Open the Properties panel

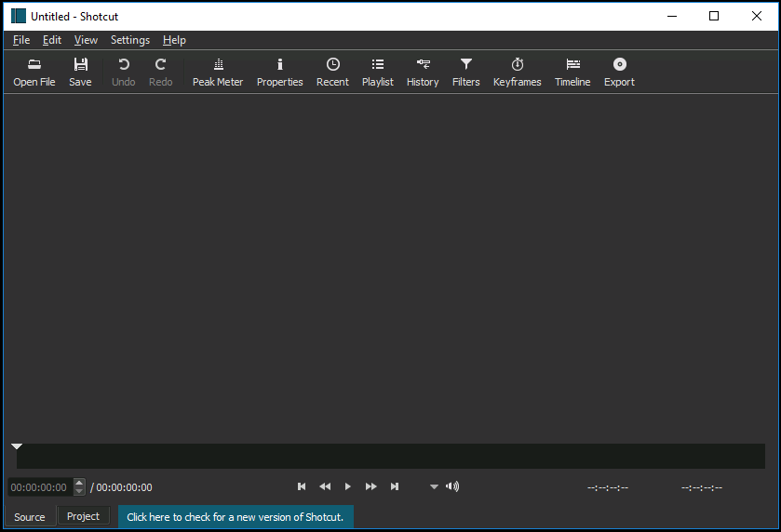point(279,73)
